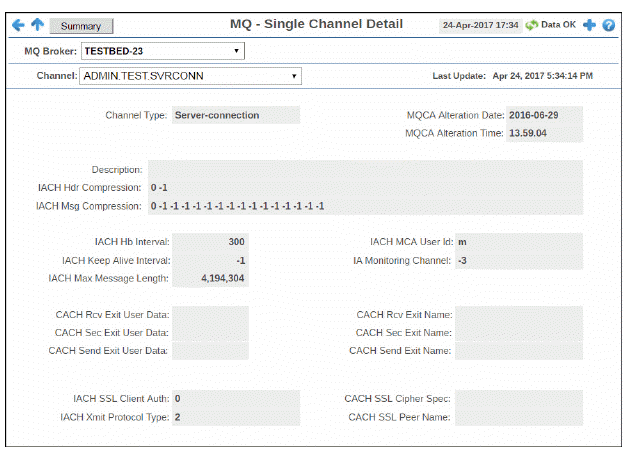Viewport: 625px width, 453px height.
Task: Click the CACH Send Exit User Data field
Action: click(x=210, y=351)
